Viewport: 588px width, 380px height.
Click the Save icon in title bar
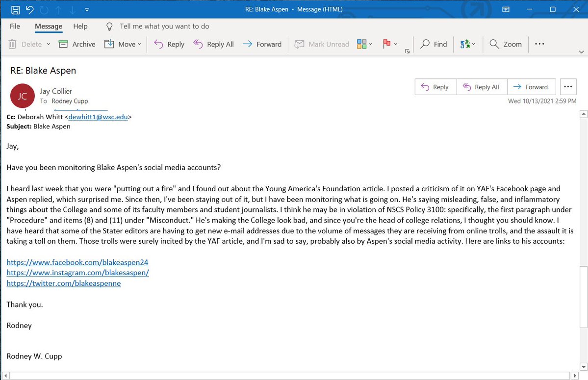[x=15, y=10]
